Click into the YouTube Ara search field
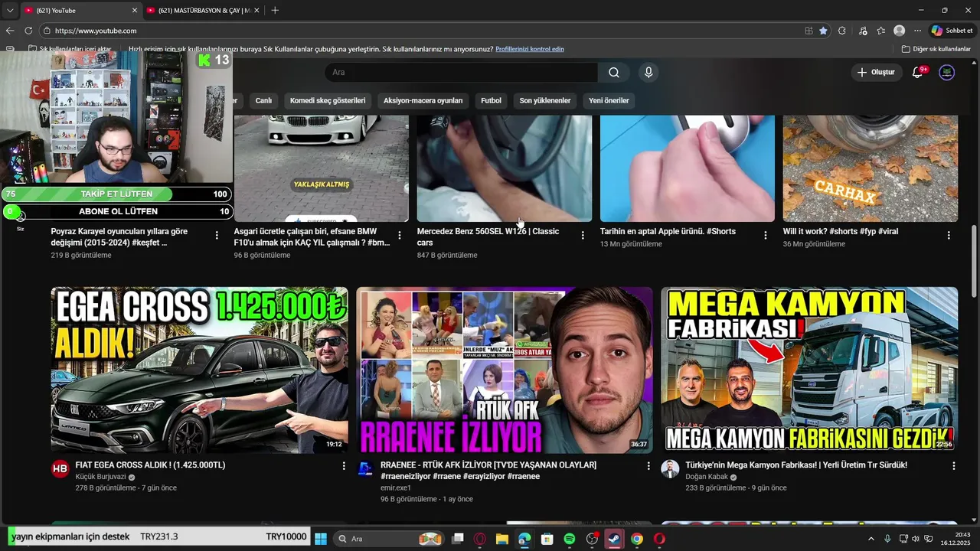 click(462, 72)
